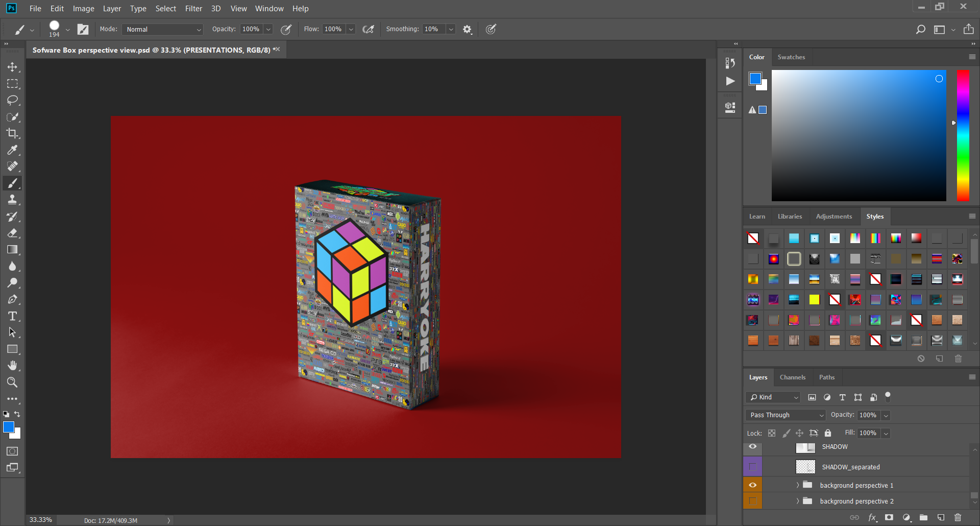
Task: Select the Move tool
Action: click(x=12, y=67)
